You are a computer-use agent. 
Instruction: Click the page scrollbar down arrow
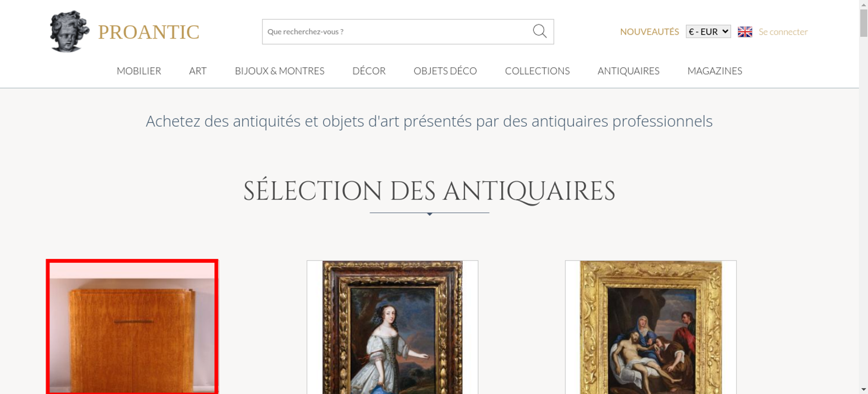pyautogui.click(x=864, y=389)
